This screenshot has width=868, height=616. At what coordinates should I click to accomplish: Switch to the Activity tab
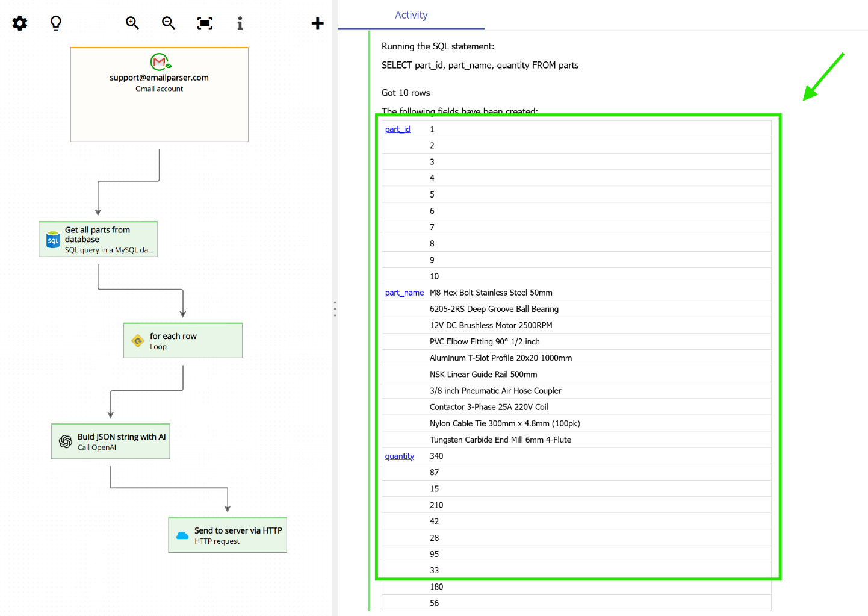(411, 15)
